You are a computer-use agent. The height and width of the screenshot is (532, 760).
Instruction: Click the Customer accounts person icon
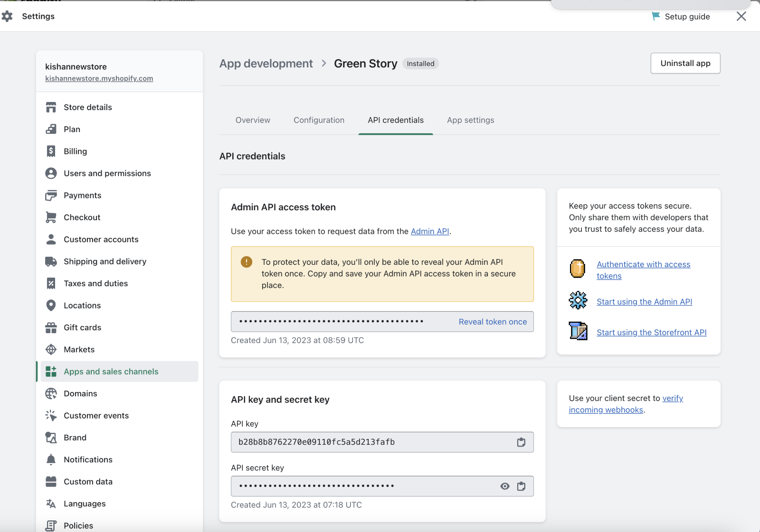point(51,239)
